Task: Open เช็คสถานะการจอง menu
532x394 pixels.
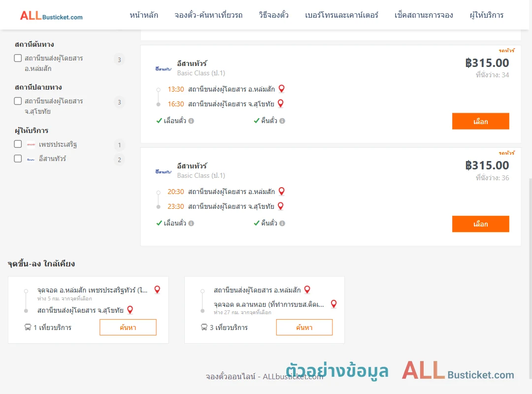Action: tap(424, 15)
